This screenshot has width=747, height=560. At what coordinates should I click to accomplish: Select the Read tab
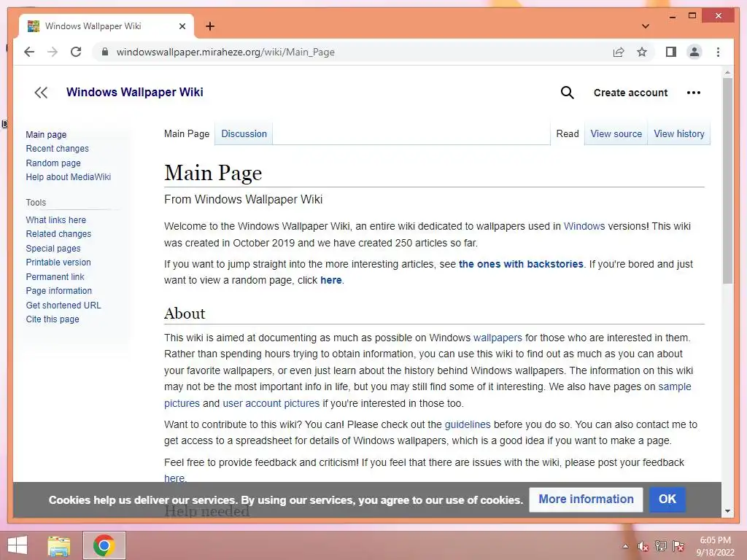[568, 134]
